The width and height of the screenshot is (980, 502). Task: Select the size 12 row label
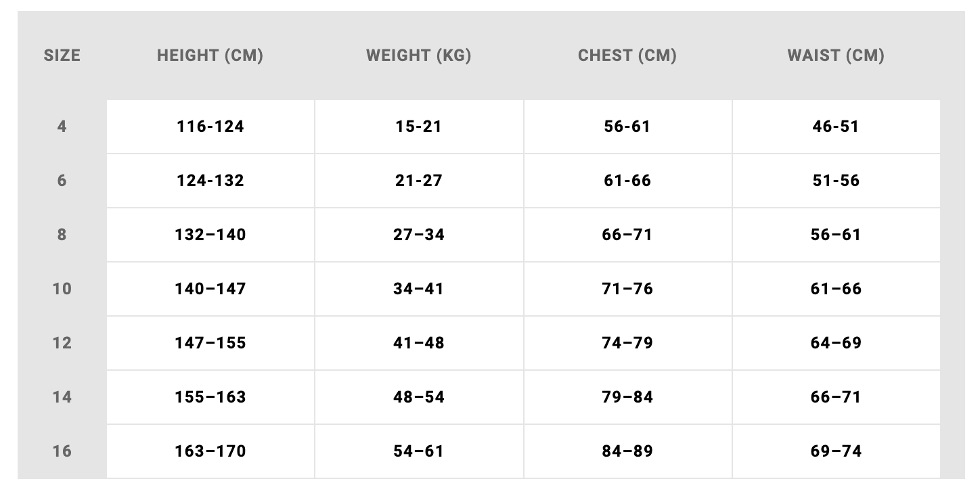[x=62, y=343]
